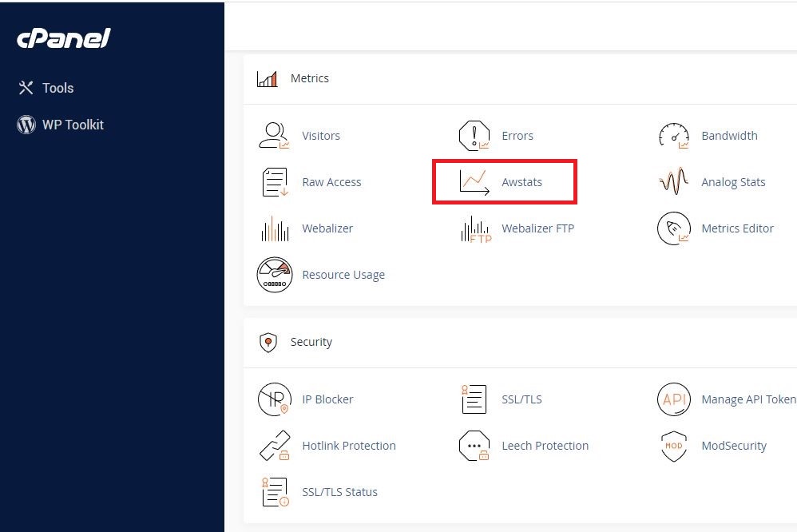Viewport: 797px width, 532px height.
Task: Open the IP Blocker link
Action: click(327, 399)
